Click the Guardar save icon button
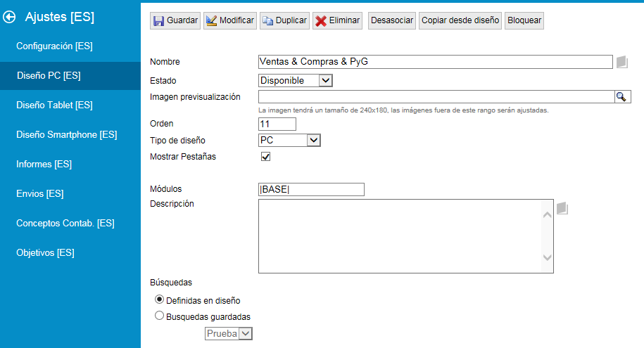The width and height of the screenshot is (644, 348). (175, 20)
